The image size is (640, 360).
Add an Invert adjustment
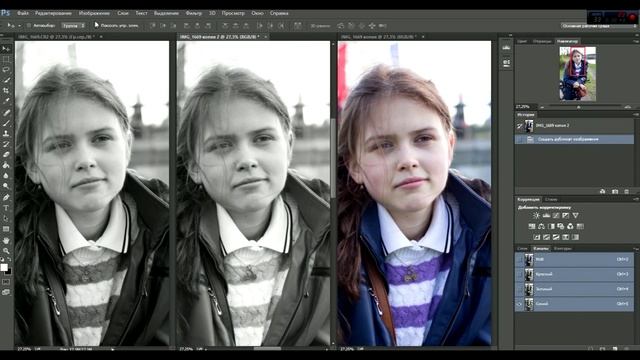537,237
